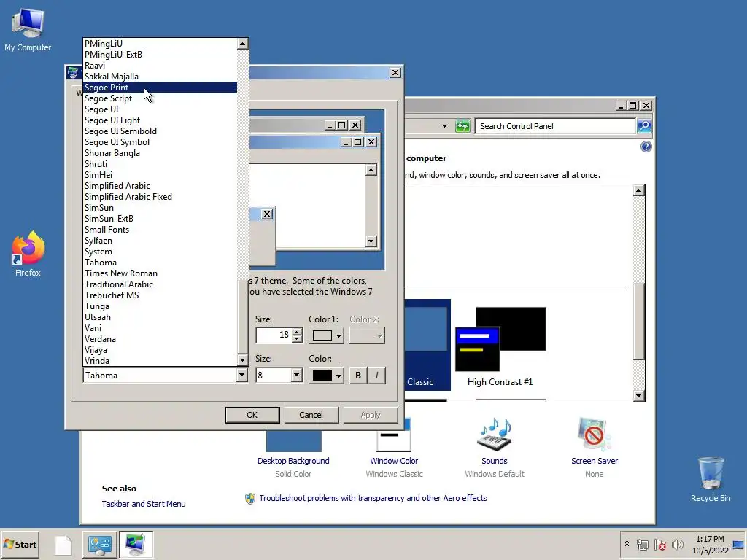This screenshot has height=560, width=747.
Task: Click the Search Control Panel field
Action: [x=555, y=126]
